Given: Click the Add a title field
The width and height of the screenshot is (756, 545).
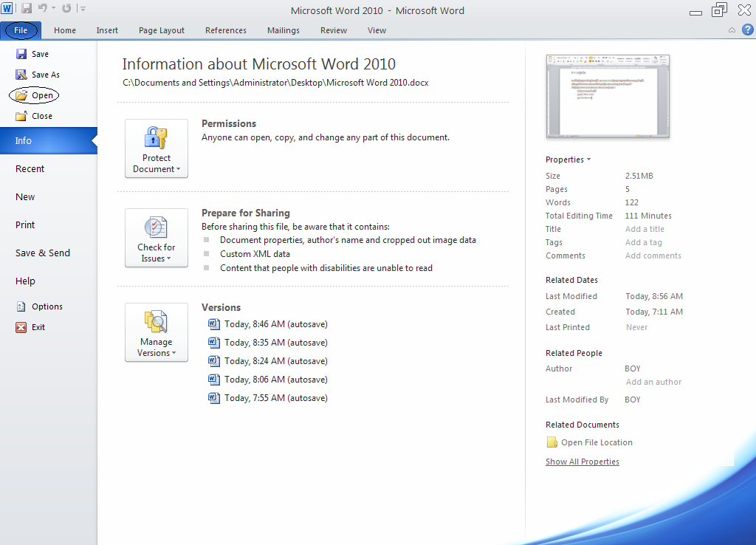Looking at the screenshot, I should (645, 229).
